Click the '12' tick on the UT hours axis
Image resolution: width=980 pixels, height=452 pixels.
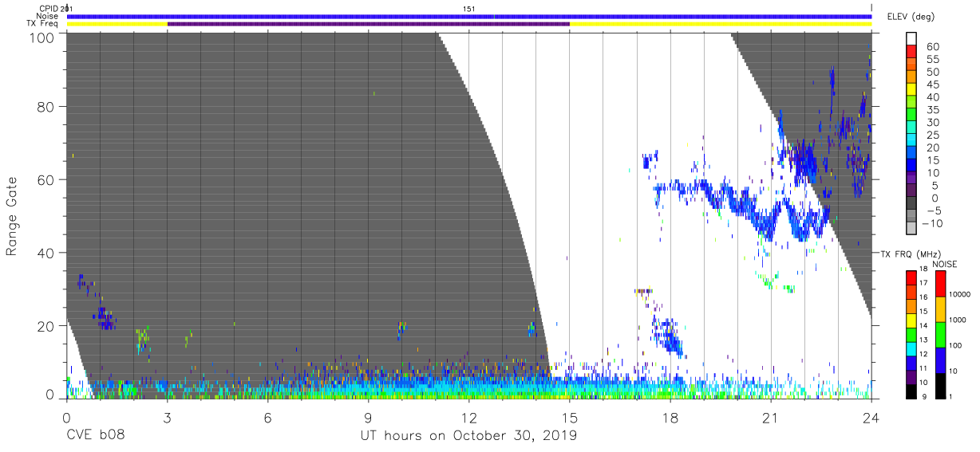(x=468, y=416)
